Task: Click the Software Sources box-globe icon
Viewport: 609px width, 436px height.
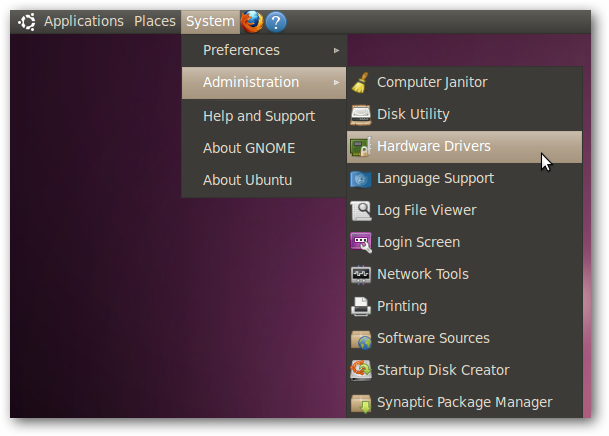Action: click(x=361, y=339)
